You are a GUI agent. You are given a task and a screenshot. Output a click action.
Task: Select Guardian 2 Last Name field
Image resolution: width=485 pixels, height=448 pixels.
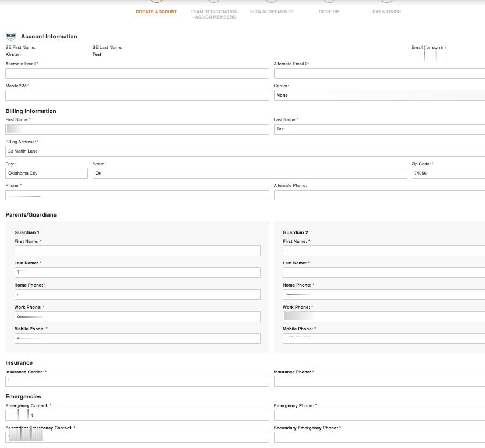384,272
